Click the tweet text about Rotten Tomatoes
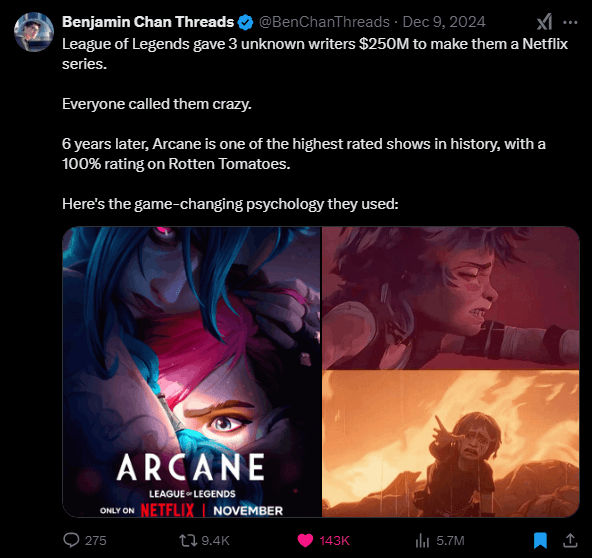This screenshot has width=592, height=558. pyautogui.click(x=304, y=154)
